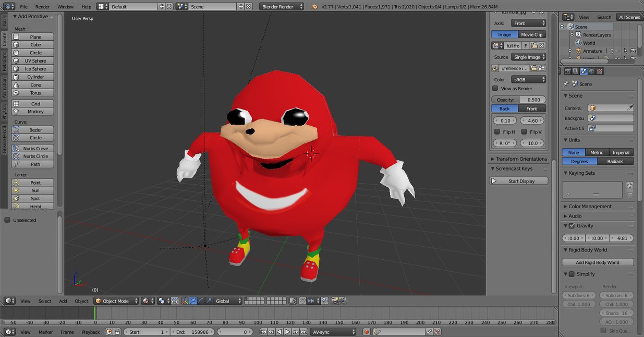
Task: Open the Axis dropdown set to Front
Action: pyautogui.click(x=528, y=23)
